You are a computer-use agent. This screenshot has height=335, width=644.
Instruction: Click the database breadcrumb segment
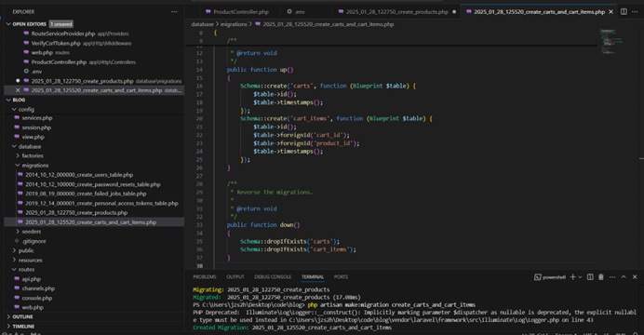(x=202, y=24)
